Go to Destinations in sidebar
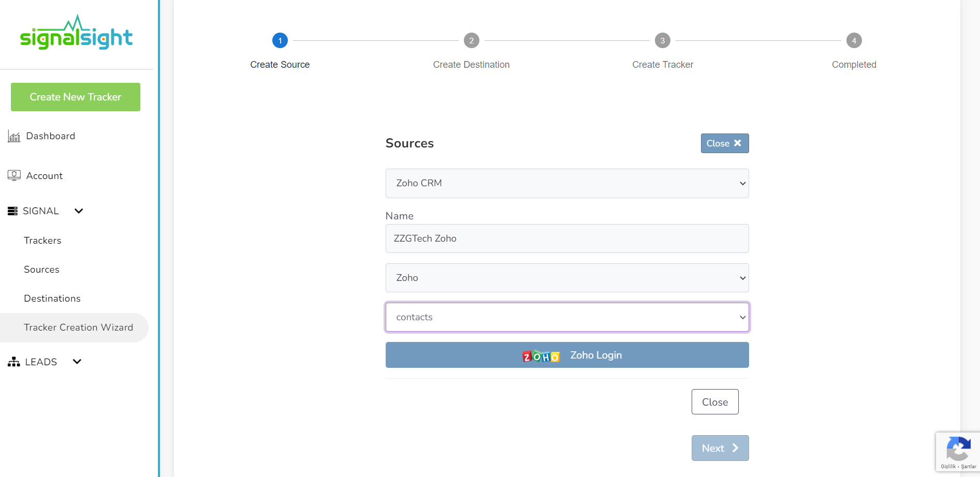The width and height of the screenshot is (980, 477). [52, 299]
